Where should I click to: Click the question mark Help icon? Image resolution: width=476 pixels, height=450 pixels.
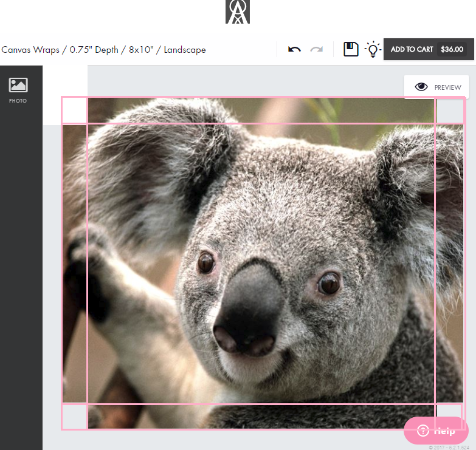pos(423,431)
